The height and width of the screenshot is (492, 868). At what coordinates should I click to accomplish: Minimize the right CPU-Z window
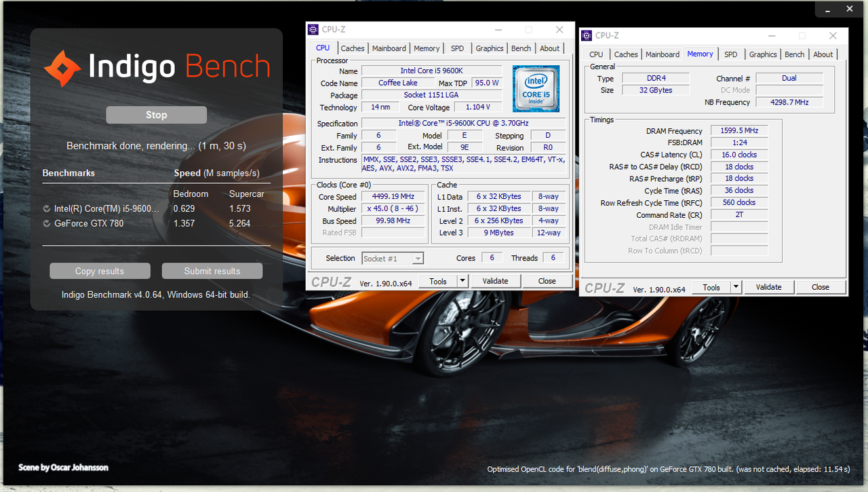tap(770, 35)
